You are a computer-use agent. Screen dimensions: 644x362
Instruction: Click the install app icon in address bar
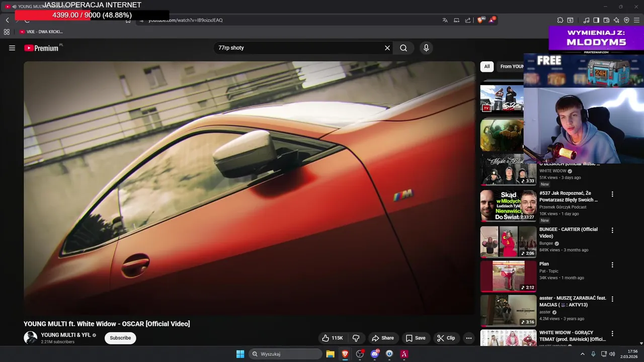[x=456, y=20]
